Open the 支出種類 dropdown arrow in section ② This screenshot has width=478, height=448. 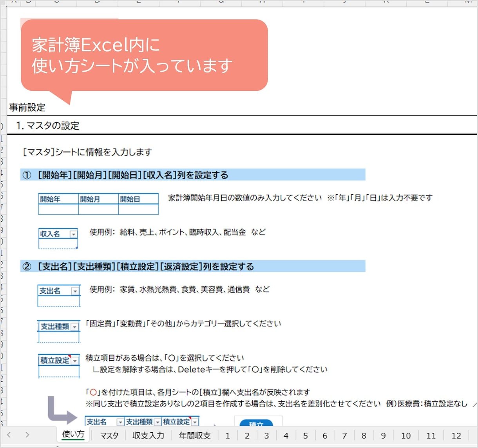[74, 326]
